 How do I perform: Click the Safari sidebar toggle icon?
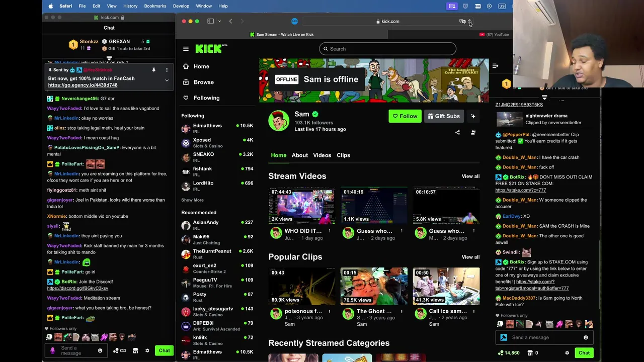(211, 21)
